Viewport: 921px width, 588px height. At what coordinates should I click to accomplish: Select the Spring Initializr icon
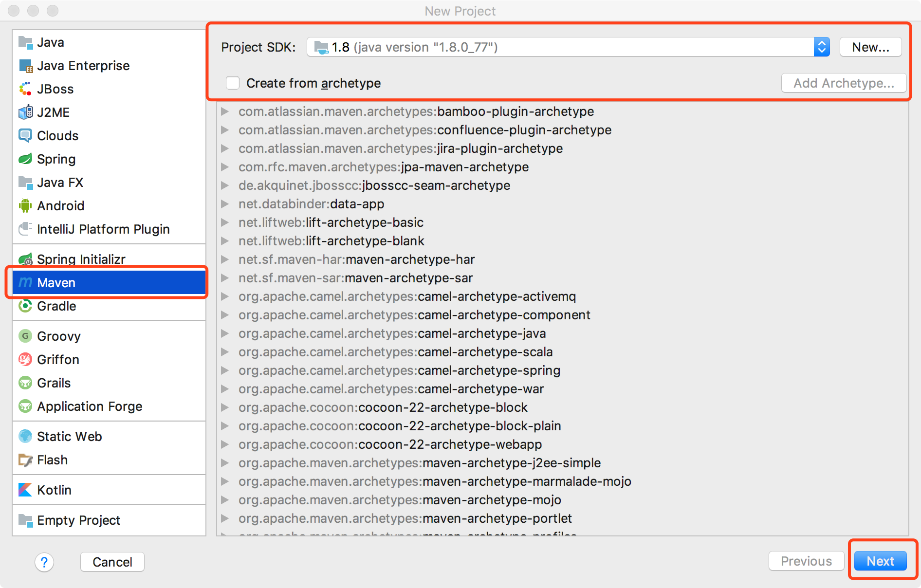[25, 259]
